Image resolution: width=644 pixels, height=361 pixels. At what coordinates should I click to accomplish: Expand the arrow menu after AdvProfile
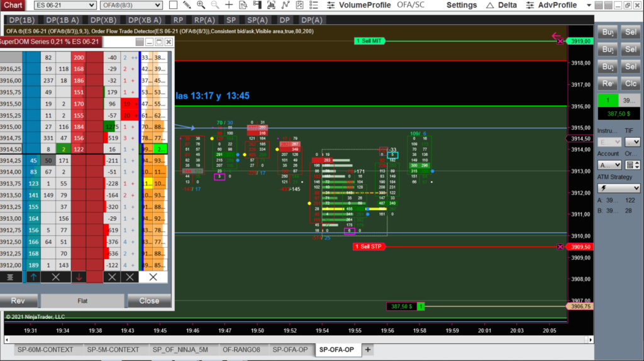point(589,5)
